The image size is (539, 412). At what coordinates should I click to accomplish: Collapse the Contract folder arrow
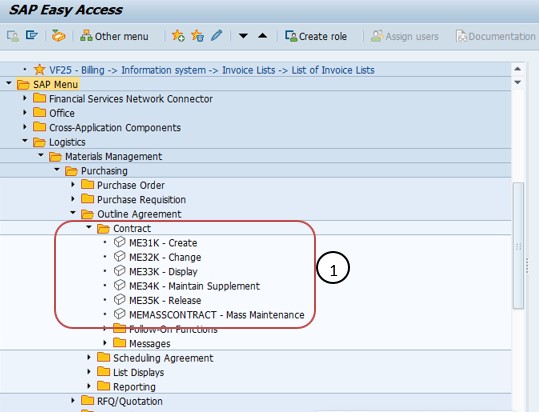click(x=89, y=227)
